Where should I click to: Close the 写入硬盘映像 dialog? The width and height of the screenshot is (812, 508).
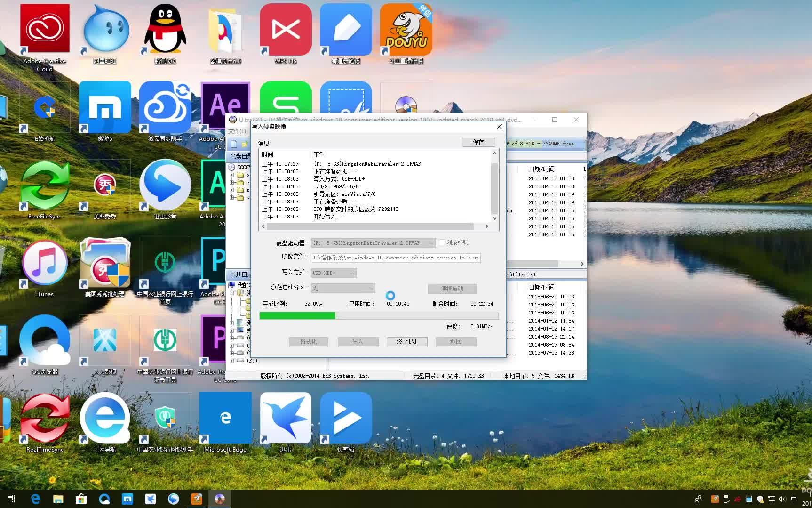(x=499, y=127)
